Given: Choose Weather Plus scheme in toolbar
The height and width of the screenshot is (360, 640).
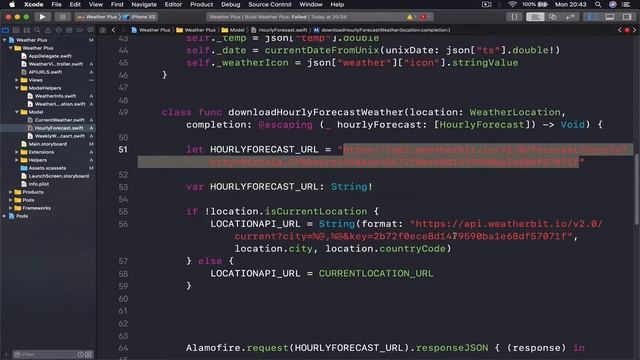Looking at the screenshot, I should click(97, 17).
